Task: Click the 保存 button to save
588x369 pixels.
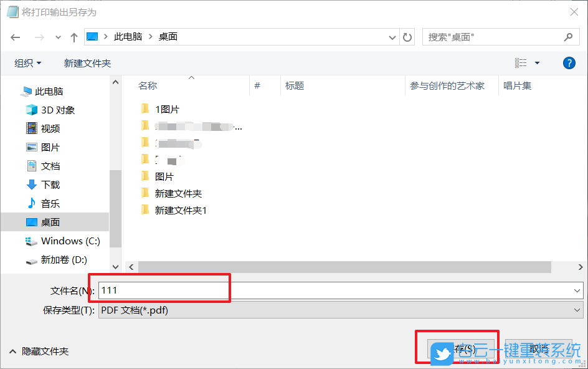Action: 462,349
